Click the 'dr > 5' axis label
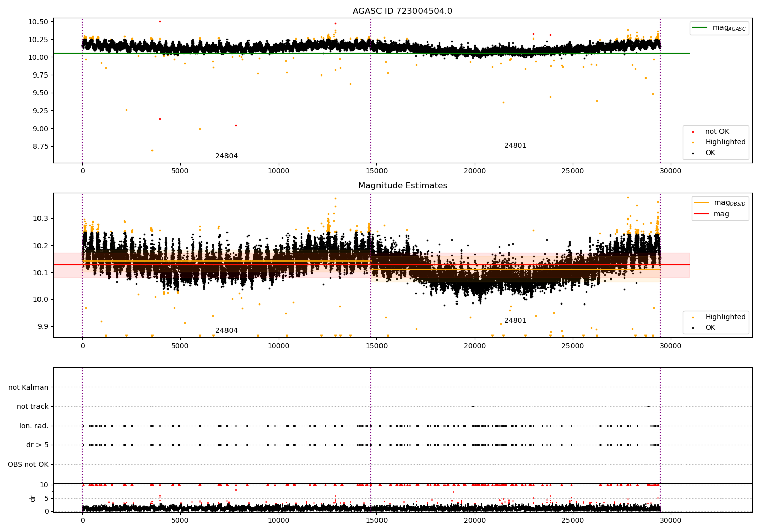 point(37,445)
